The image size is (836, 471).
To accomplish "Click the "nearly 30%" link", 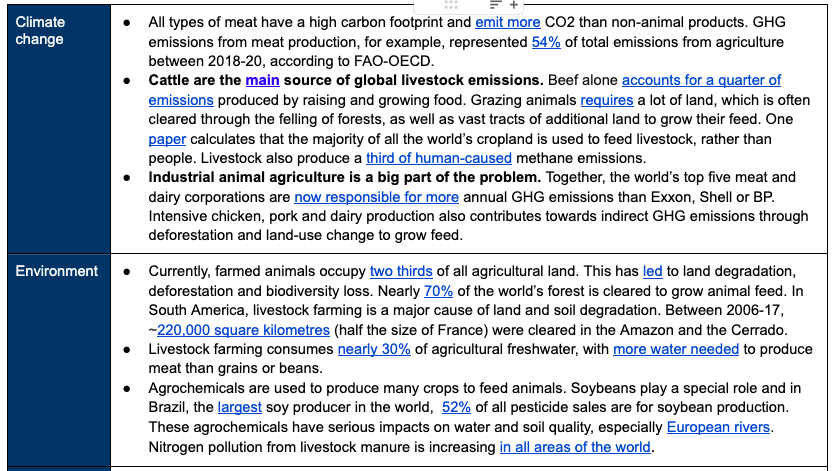I will pos(374,349).
